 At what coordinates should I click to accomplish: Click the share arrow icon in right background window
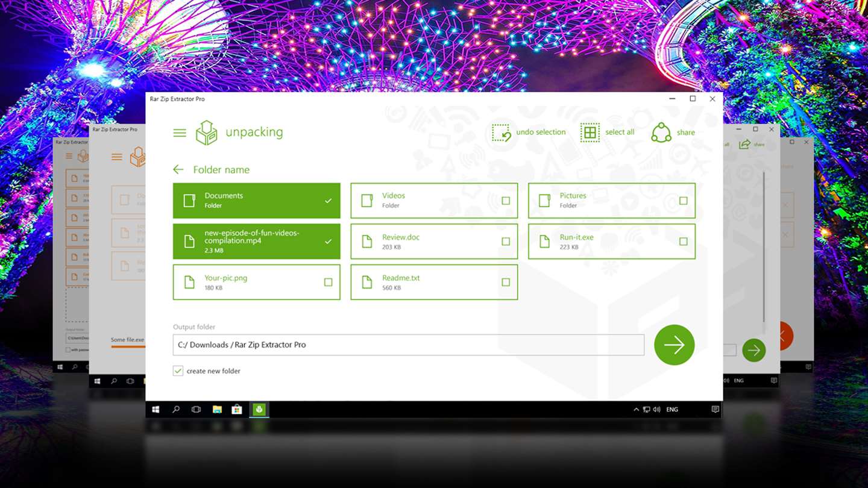pos(745,144)
